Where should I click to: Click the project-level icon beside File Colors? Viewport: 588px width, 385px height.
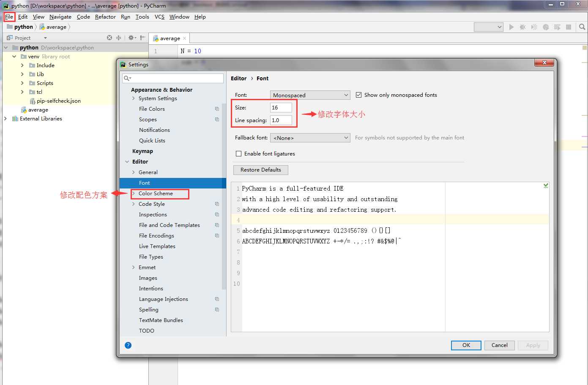217,109
